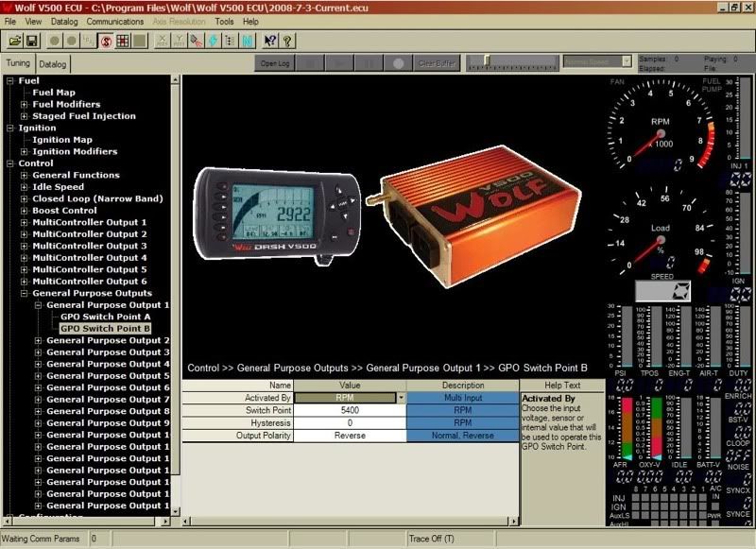Image resolution: width=756 pixels, height=549 pixels.
Task: Click the red S circle toolbar icon
Action: (106, 41)
